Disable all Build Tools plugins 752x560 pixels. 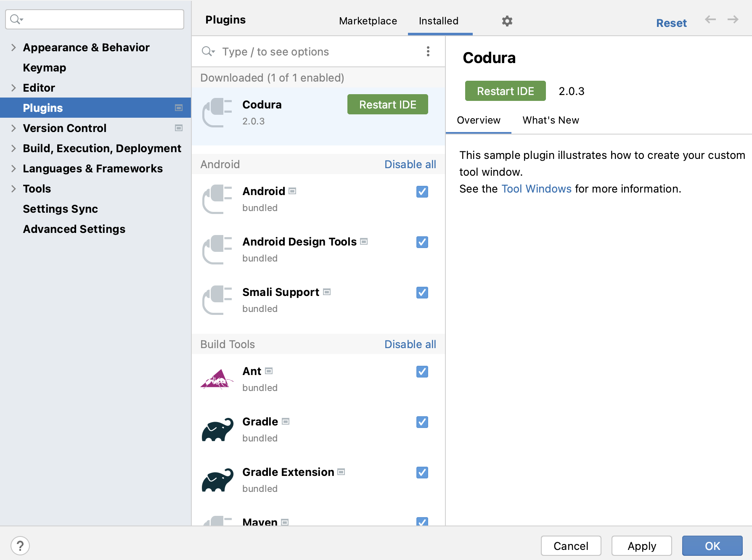pos(410,344)
